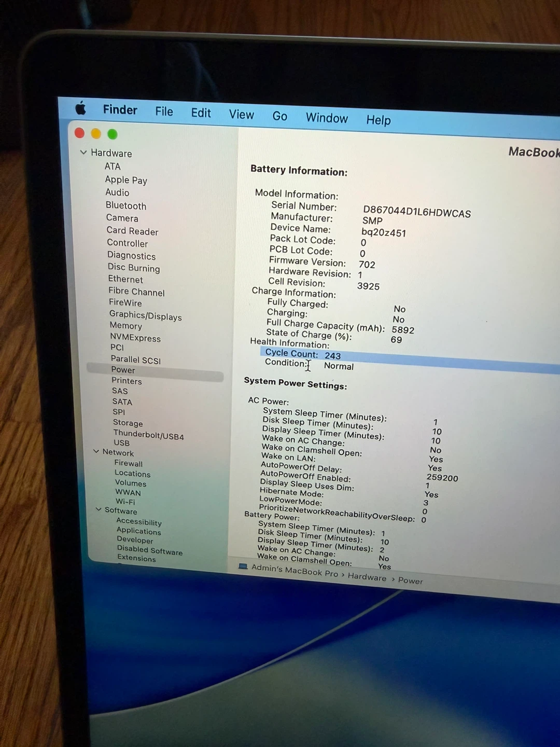The width and height of the screenshot is (560, 747).
Task: Click Hardware in the path bar
Action: (x=367, y=577)
